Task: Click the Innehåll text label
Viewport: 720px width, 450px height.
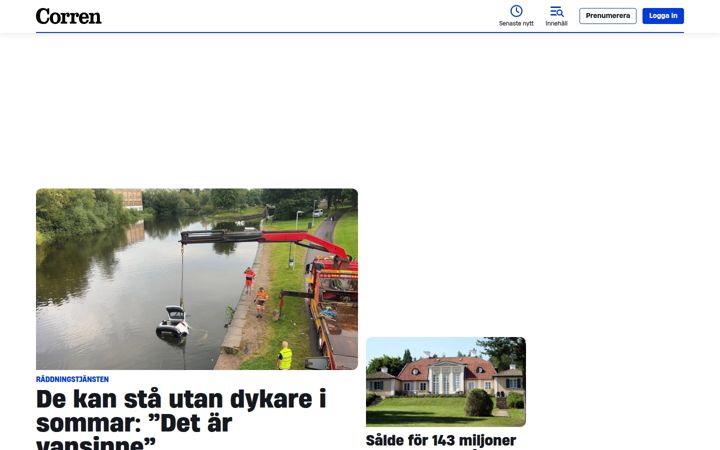Action: (x=557, y=23)
